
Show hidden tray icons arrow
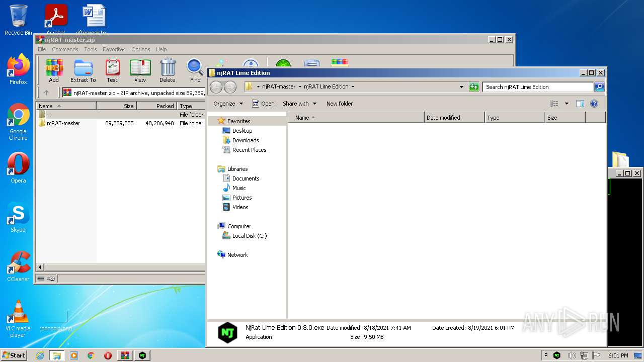click(546, 355)
